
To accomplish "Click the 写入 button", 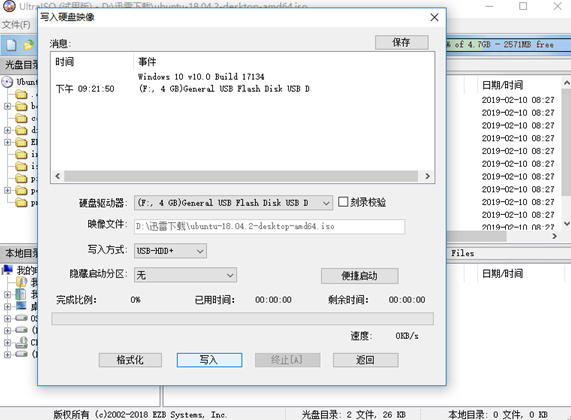I will click(209, 360).
